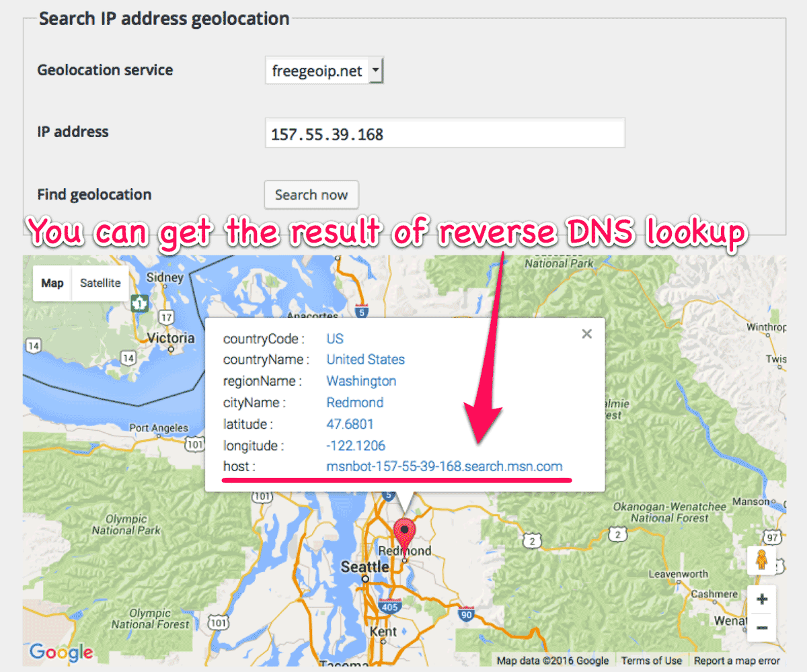Click the US country code value
This screenshot has height=672, width=807.
click(335, 338)
